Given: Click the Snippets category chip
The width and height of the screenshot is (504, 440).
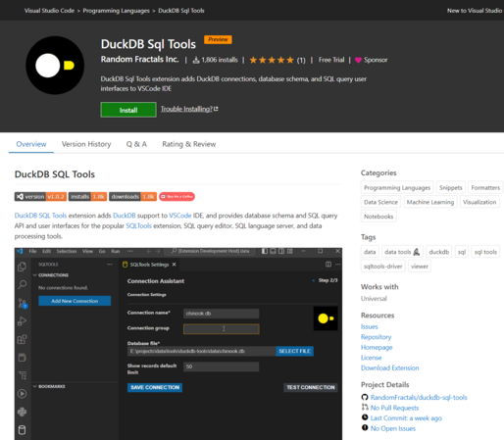Looking at the screenshot, I should [x=451, y=187].
